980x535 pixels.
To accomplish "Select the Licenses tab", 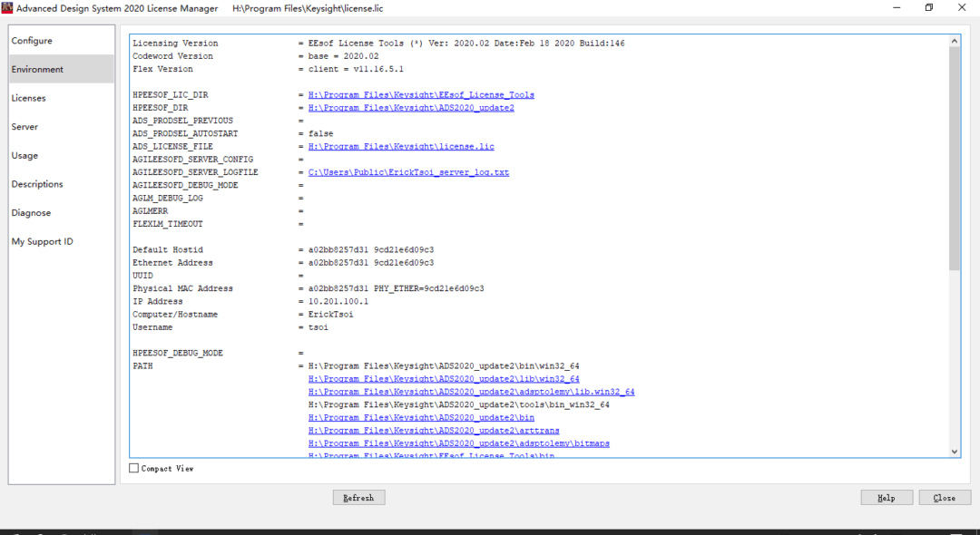I will coord(28,98).
